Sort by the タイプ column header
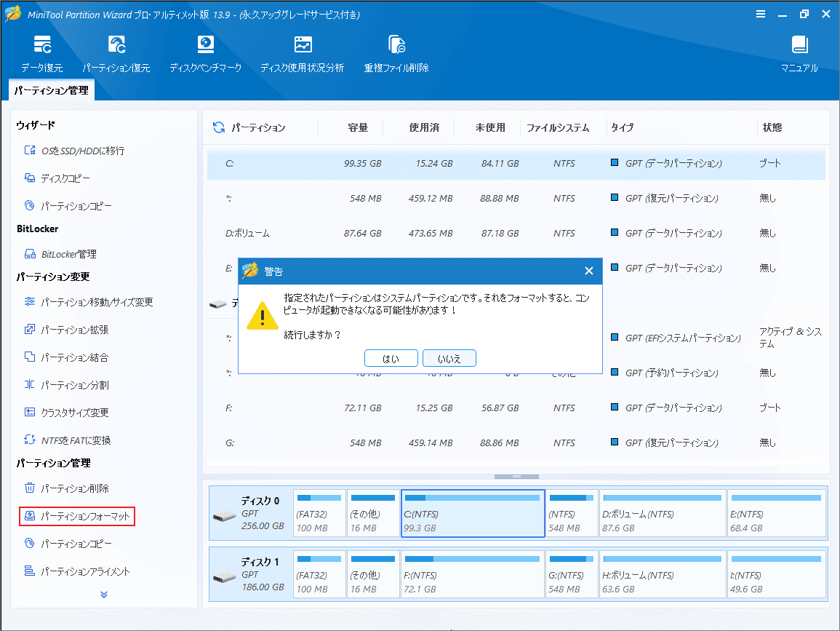 coord(623,127)
